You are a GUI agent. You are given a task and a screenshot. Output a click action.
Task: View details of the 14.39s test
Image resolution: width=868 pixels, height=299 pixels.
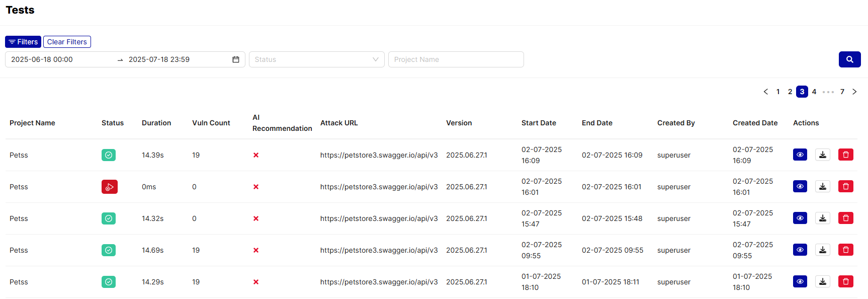[800, 155]
